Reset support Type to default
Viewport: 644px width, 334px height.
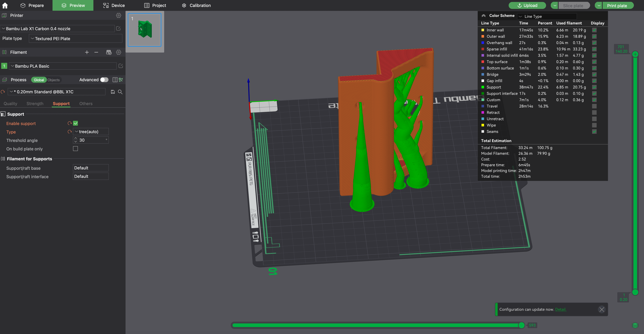tap(70, 132)
